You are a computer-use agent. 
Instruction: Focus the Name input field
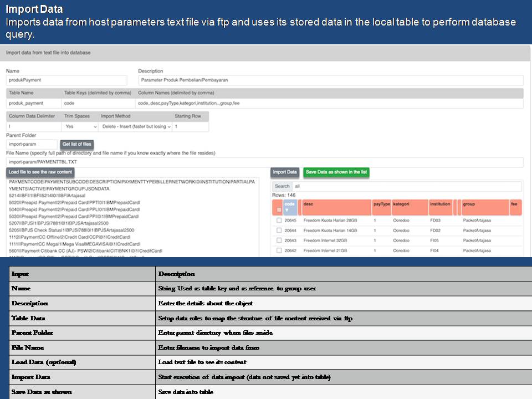tap(69, 80)
